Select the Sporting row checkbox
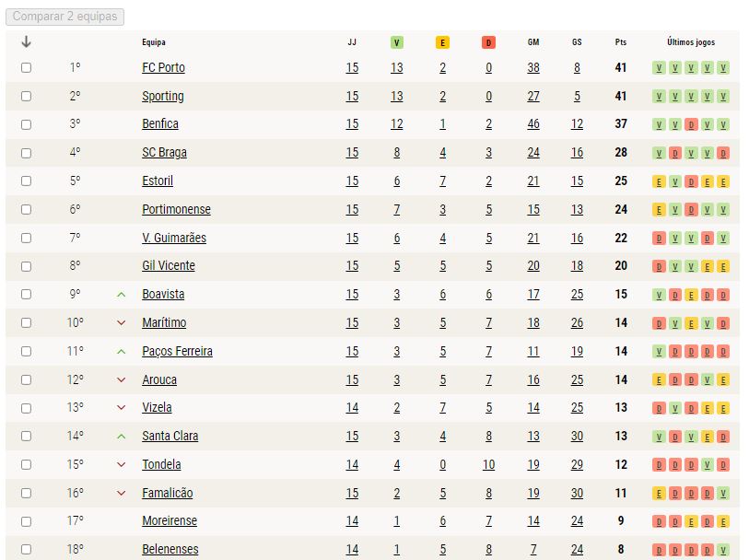This screenshot has height=560, width=749. [x=27, y=97]
